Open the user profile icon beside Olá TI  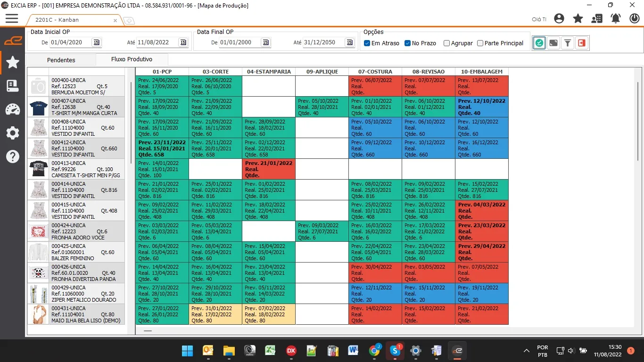(559, 19)
